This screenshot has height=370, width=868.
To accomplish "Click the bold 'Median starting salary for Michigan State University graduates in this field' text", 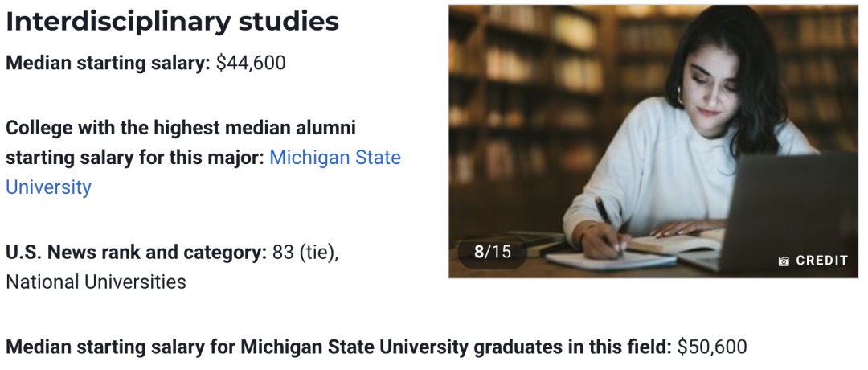I will click(x=339, y=347).
